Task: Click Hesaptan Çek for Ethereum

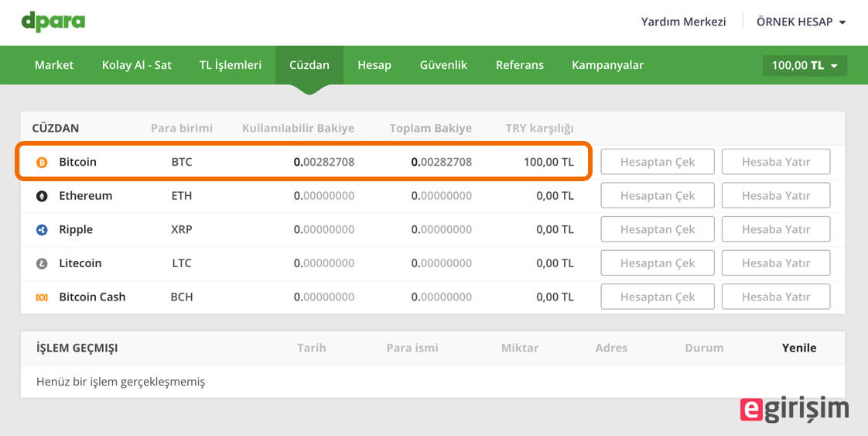Action: tap(658, 196)
